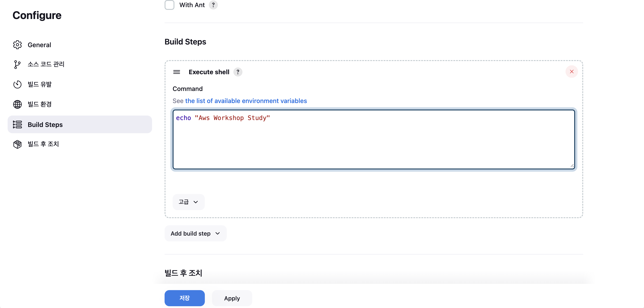Click the build trigger clock icon
Image resolution: width=644 pixels, height=308 pixels.
click(17, 84)
